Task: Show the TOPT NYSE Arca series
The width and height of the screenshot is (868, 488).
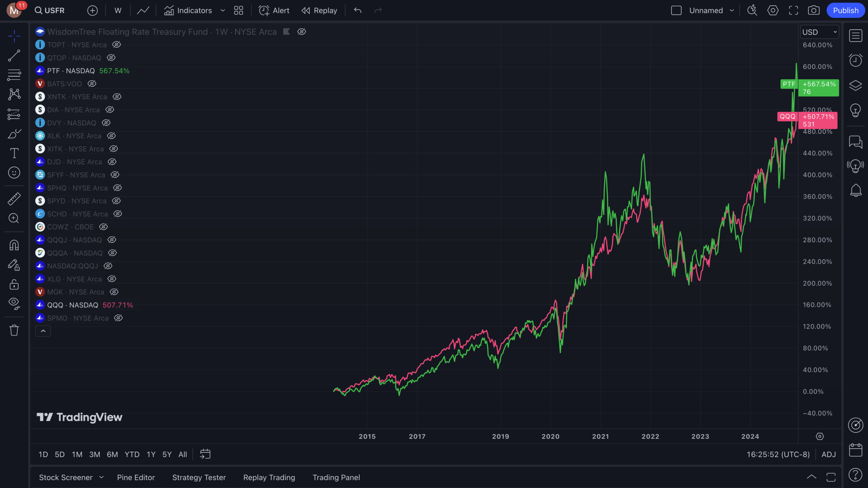Action: 117,45
